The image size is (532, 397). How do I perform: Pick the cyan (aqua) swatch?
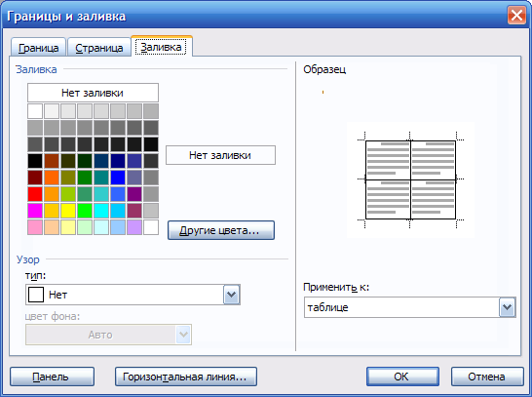(x=101, y=211)
